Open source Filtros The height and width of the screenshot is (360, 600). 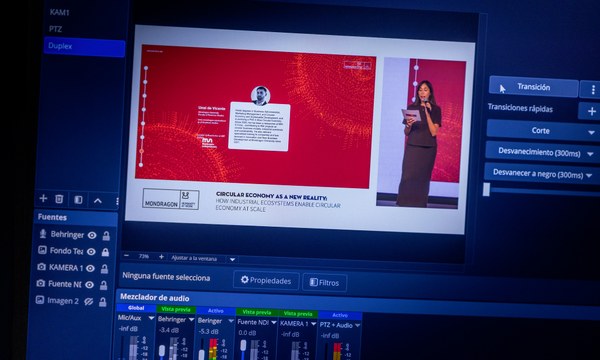coord(324,282)
